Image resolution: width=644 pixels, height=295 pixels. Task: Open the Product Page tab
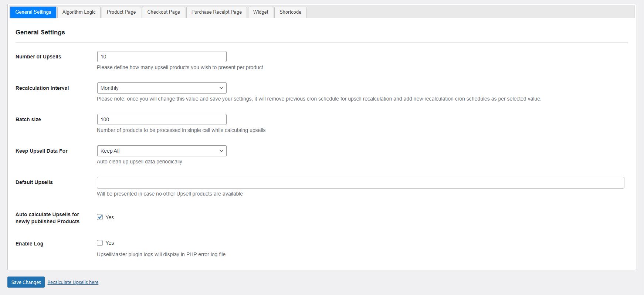tap(121, 12)
